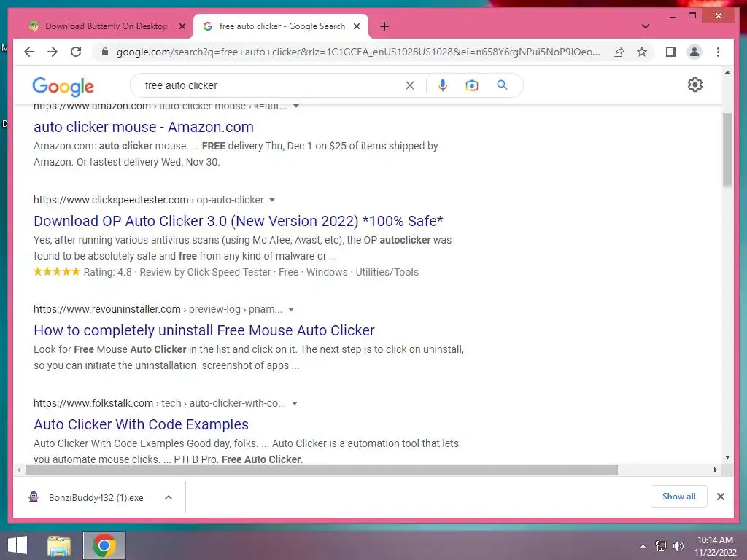This screenshot has width=747, height=560.
Task: Click https://www.clickspeedtester.com result URL
Action: coord(111,200)
